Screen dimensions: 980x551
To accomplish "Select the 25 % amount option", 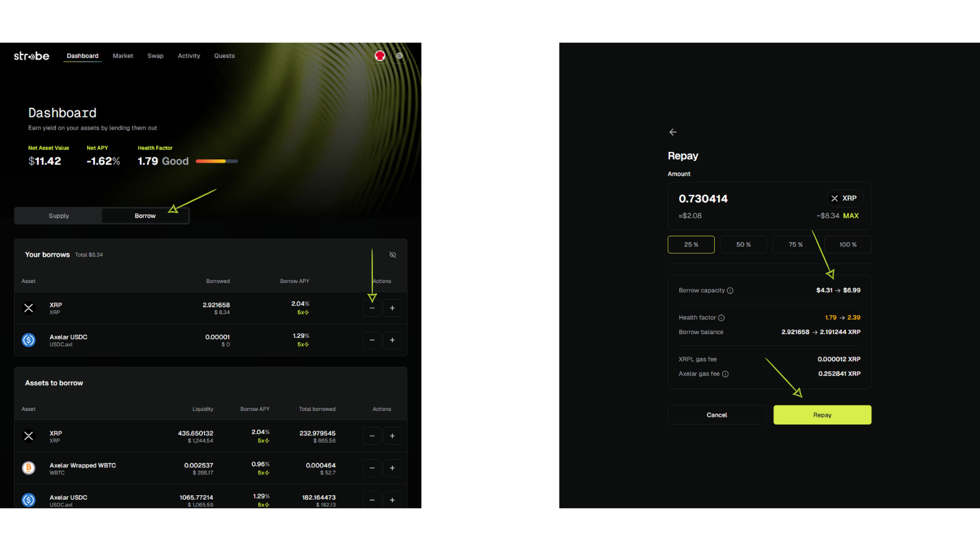I will tap(691, 245).
